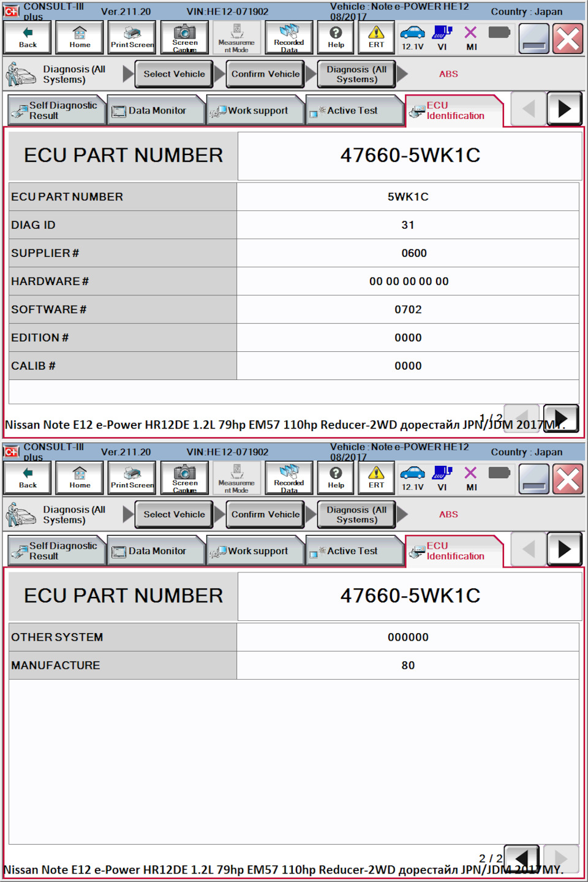Click Diagnosis (All Systems) step button, upper window
588x882 pixels.
[357, 74]
